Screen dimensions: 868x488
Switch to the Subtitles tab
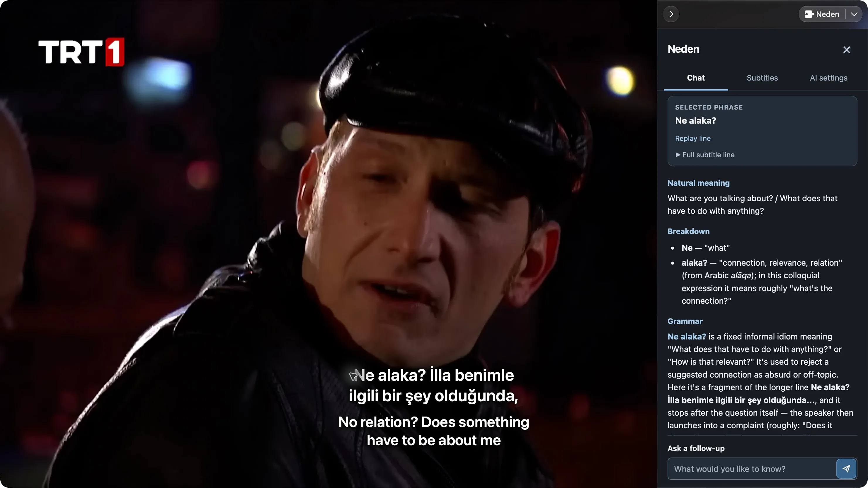point(762,78)
